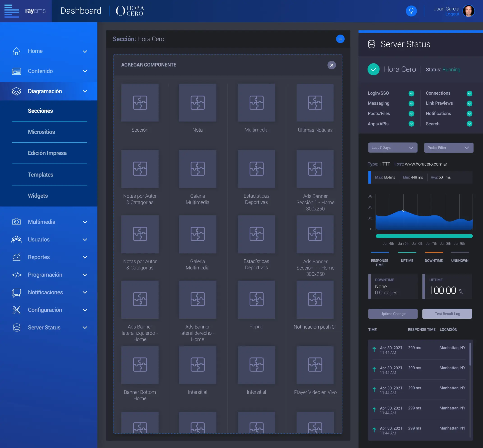Switch to the Secciones menu item
Image resolution: width=483 pixels, height=448 pixels.
click(41, 111)
